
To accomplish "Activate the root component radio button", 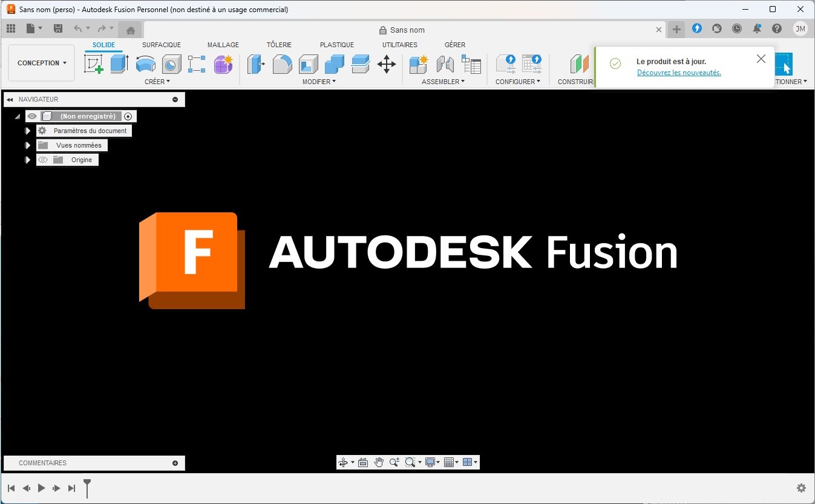I will [x=128, y=116].
